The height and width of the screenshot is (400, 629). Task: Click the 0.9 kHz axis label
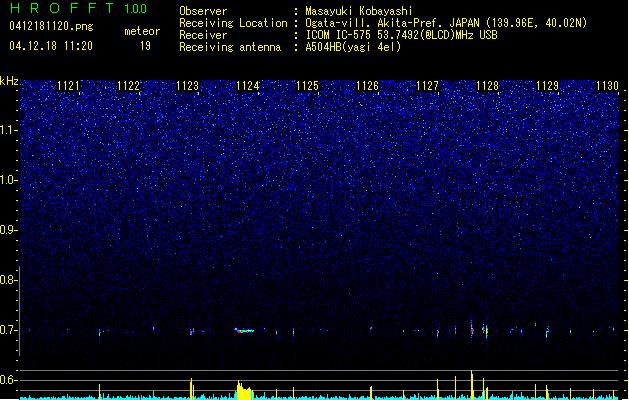coord(9,230)
